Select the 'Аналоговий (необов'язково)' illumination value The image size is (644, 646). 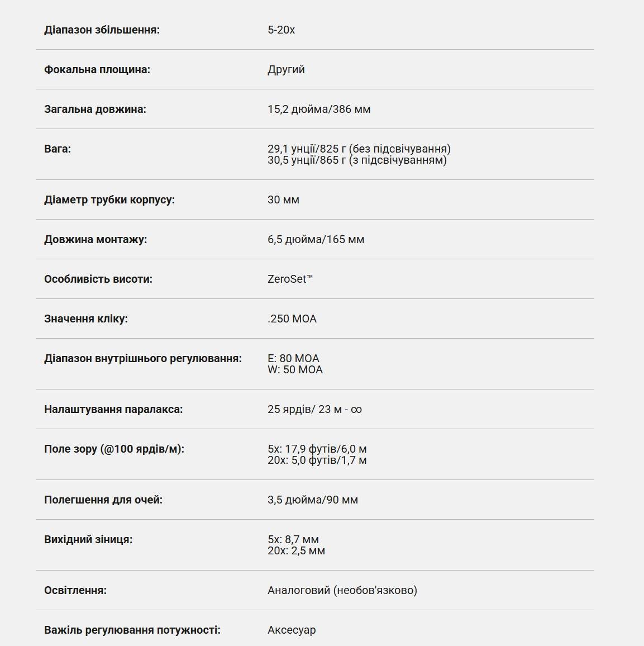tap(342, 591)
